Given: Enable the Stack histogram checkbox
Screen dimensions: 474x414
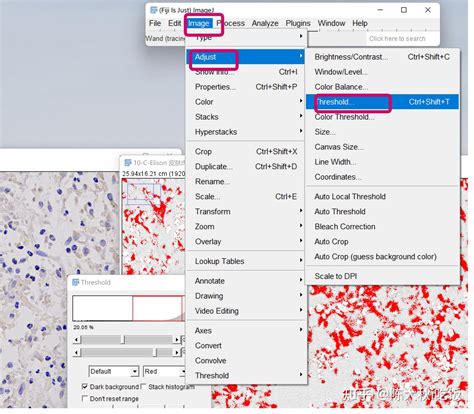Looking at the screenshot, I should pos(144,387).
